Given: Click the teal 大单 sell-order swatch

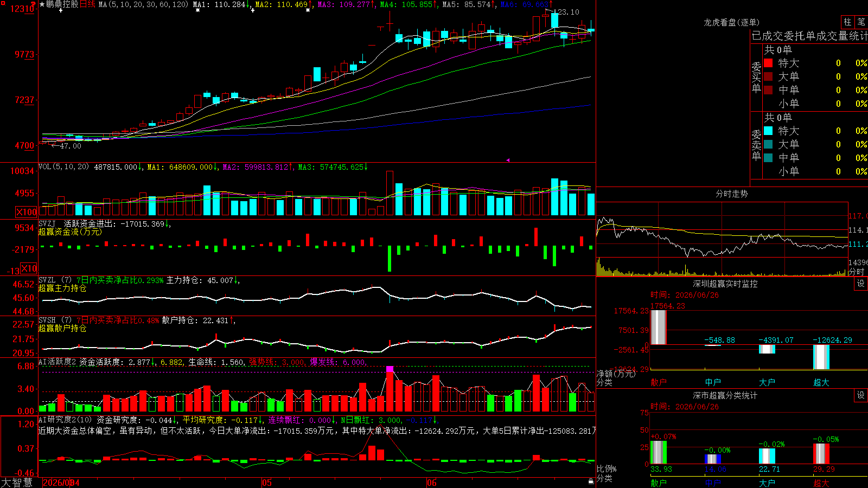Looking at the screenshot, I should coord(768,144).
